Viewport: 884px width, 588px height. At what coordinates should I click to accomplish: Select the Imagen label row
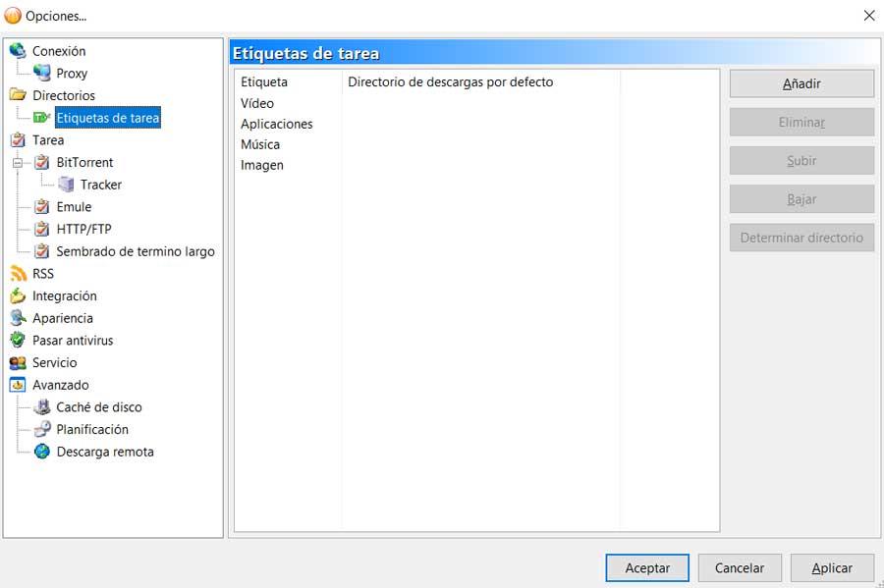click(261, 165)
